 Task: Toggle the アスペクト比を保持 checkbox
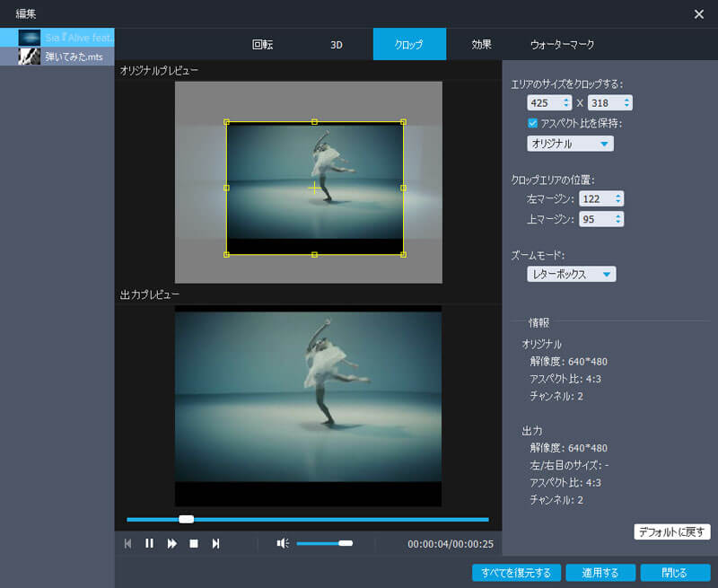tap(533, 123)
